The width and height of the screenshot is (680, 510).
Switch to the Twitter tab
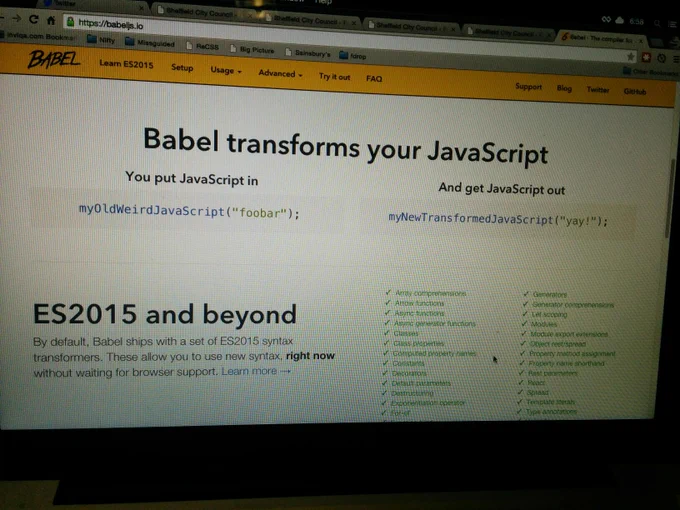[x=93, y=4]
